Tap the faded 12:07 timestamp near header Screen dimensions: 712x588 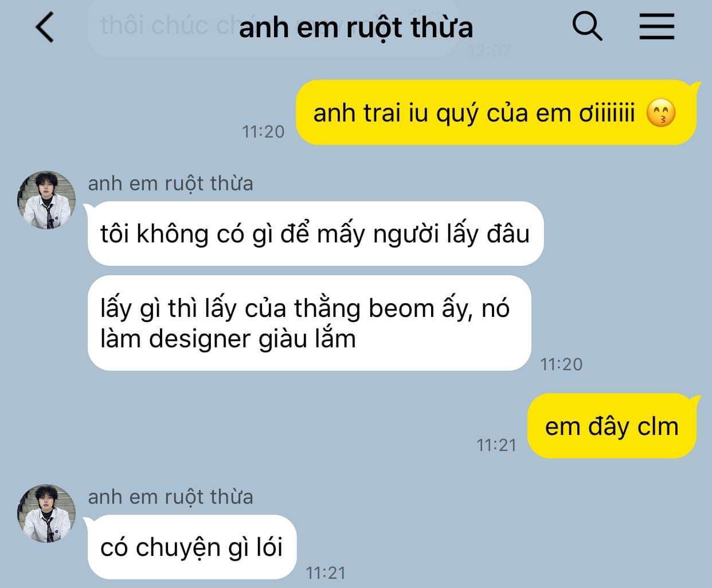point(489,52)
